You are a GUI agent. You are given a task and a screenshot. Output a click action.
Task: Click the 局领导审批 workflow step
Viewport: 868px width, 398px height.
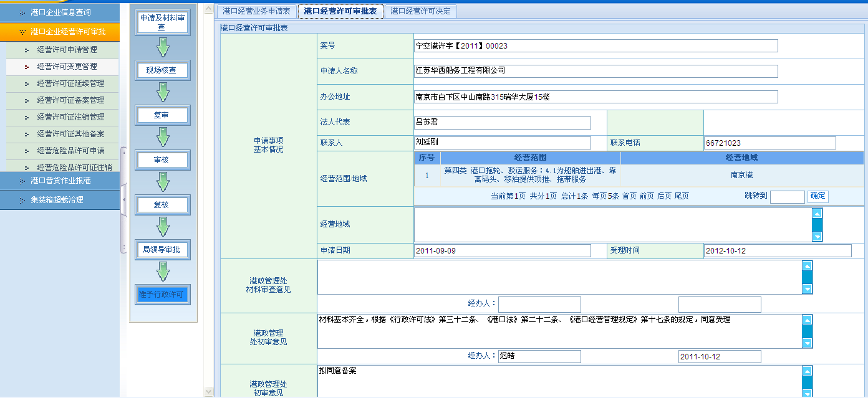coord(162,250)
